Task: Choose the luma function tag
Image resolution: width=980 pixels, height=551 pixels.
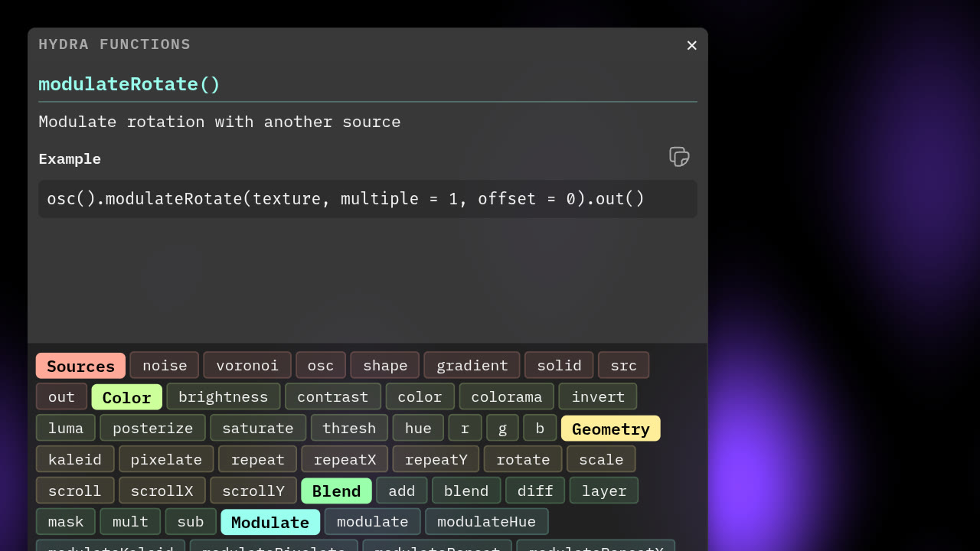Action: pos(66,428)
